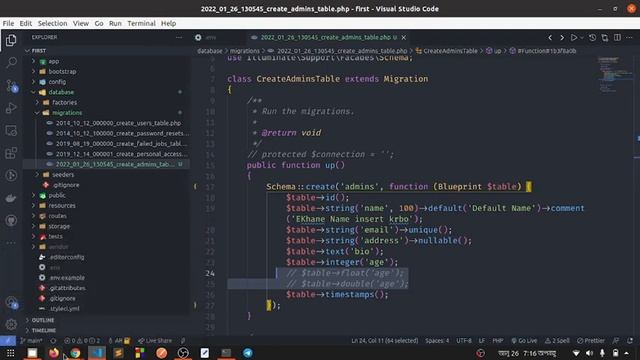Screen dimensions: 640x360
Task: Change language mode via PHP status item
Action: (x=498, y=340)
